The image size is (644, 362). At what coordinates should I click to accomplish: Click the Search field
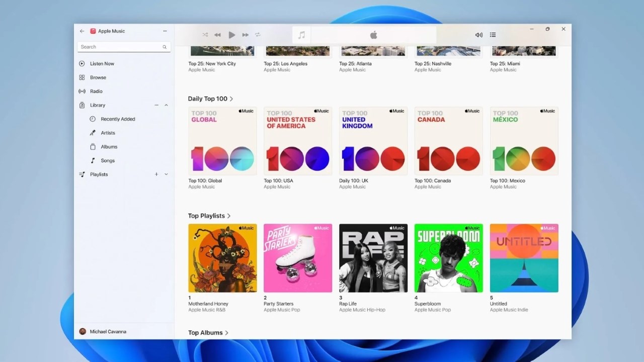[121, 46]
